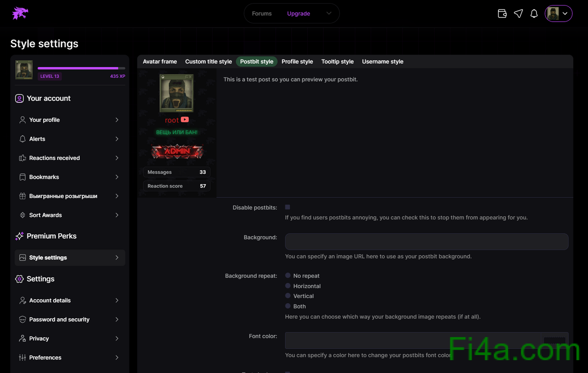Viewport: 588px width, 373px height.
Task: Enable the Disable postbits checkbox
Action: click(288, 207)
